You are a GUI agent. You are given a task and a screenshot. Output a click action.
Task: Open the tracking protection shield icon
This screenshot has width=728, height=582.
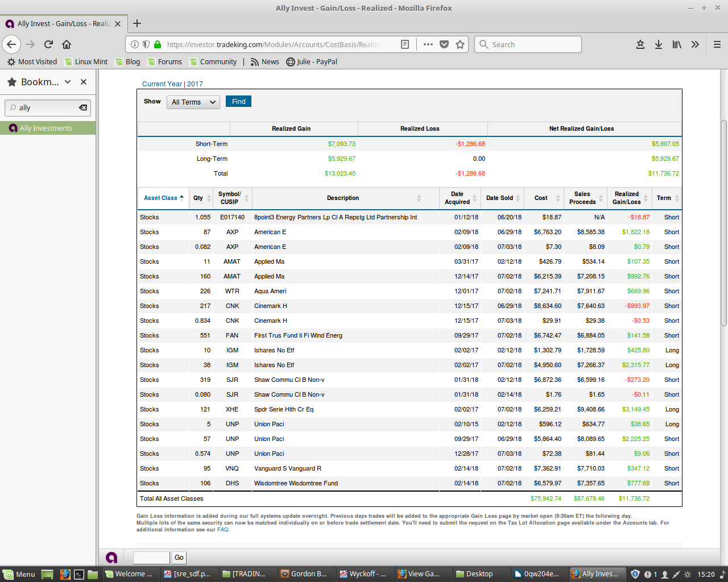click(146, 44)
